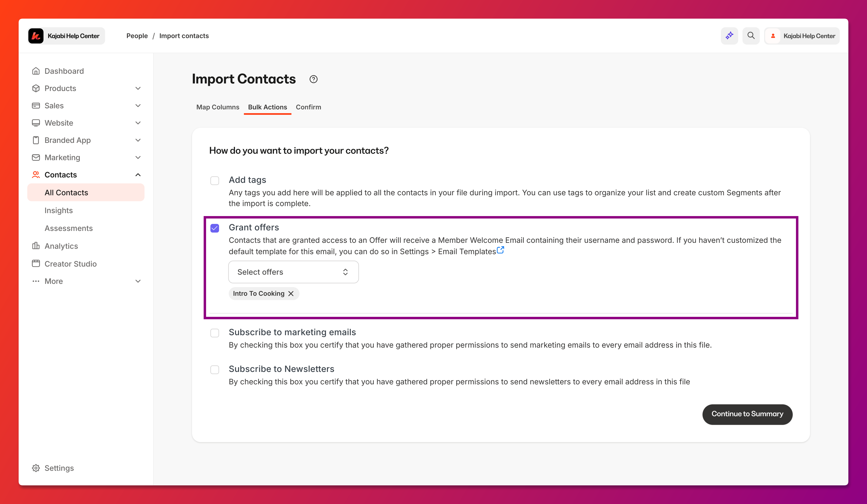Click Continue to Summary button
Screen dimensions: 867x504
pyautogui.click(x=747, y=414)
